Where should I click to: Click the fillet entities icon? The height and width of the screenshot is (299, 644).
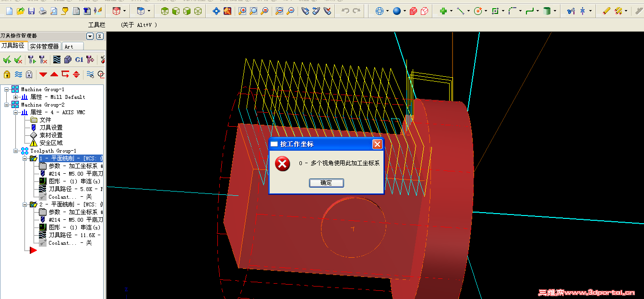[513, 11]
